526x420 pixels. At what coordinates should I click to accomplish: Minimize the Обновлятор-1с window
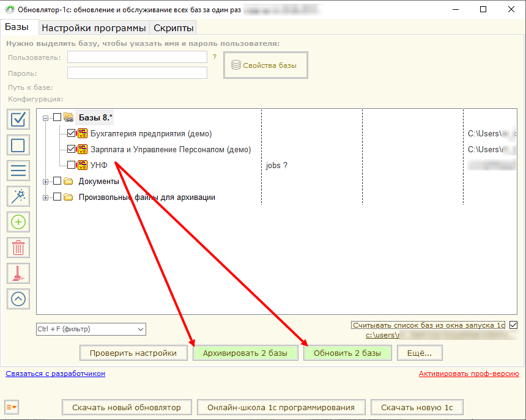[x=456, y=9]
